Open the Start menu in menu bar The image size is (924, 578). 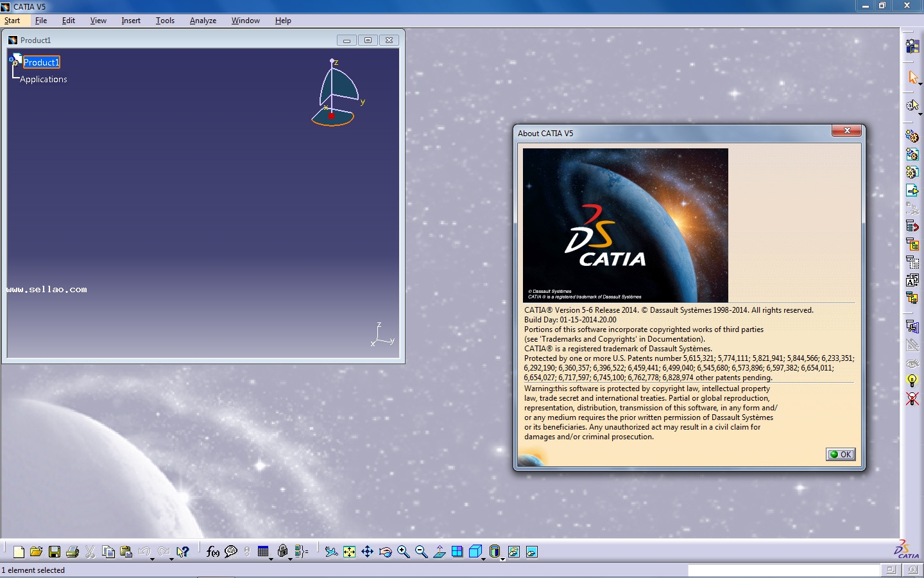(x=12, y=21)
